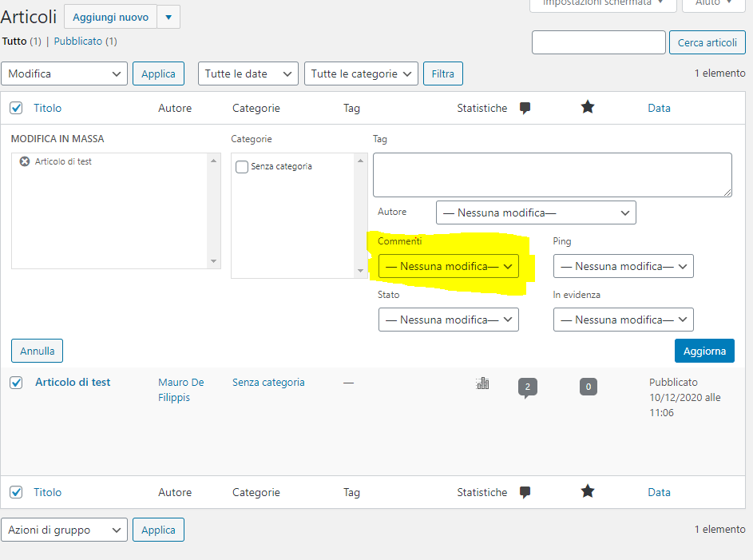Sort by the Data column header
Screen dimensions: 753x560
pos(659,108)
